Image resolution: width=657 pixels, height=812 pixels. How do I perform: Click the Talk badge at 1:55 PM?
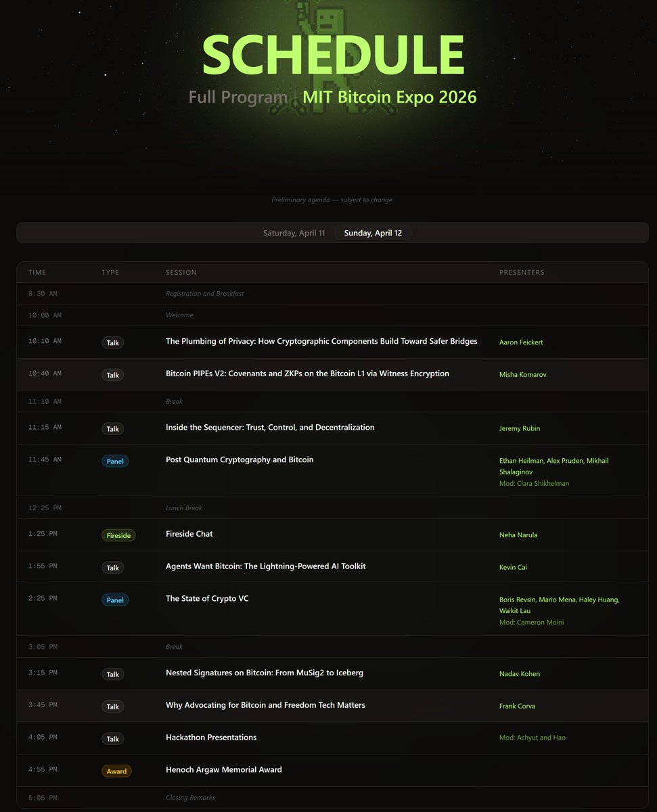pyautogui.click(x=112, y=568)
